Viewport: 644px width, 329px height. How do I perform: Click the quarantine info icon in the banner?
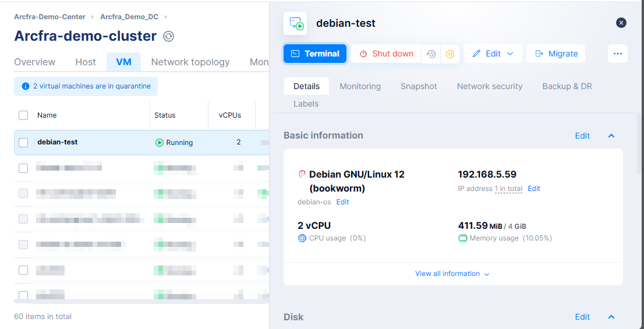coord(25,86)
